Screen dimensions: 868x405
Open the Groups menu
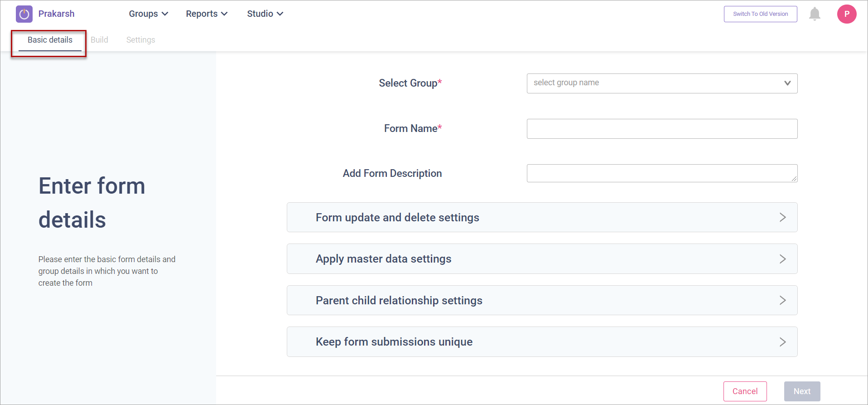[149, 14]
